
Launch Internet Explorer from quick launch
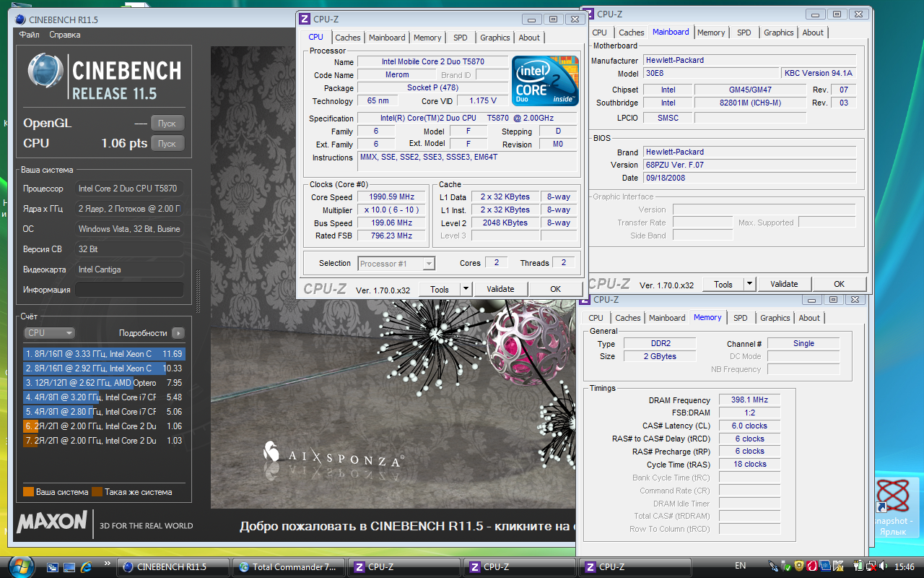point(87,567)
